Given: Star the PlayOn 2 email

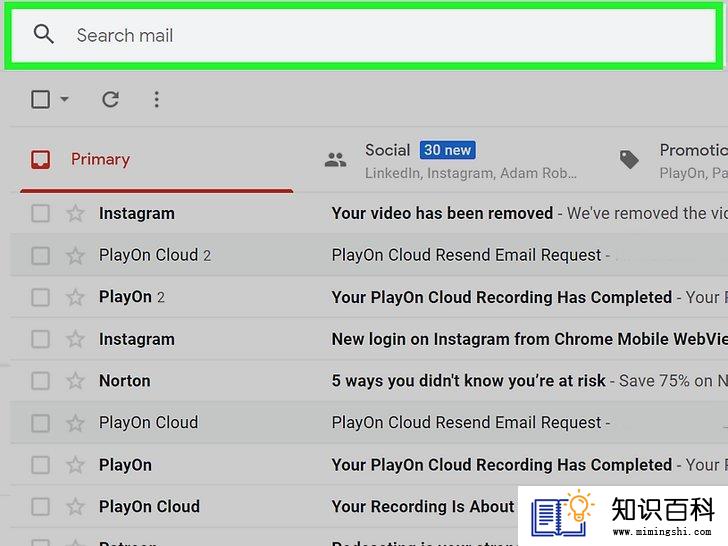Looking at the screenshot, I should 75,297.
